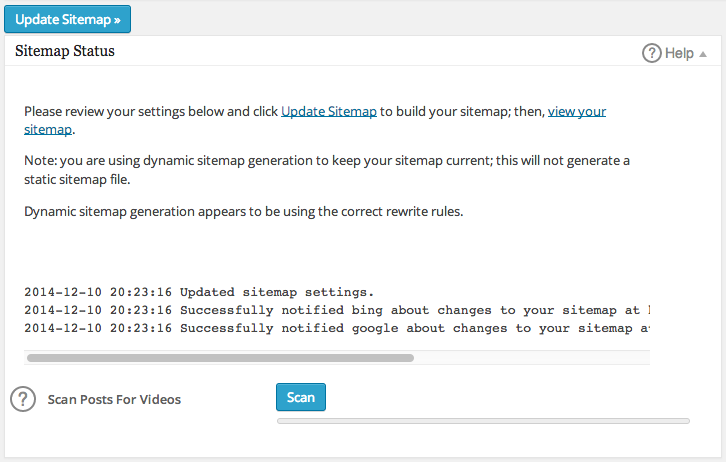Click the 'notified bing' log entry
The image size is (726, 462).
pos(337,310)
